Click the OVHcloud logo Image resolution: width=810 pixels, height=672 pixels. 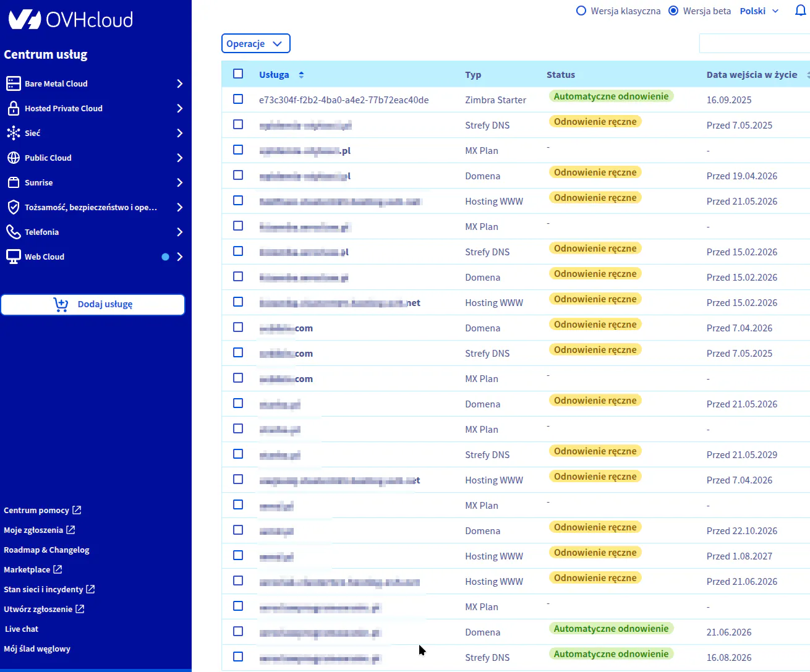pos(70,20)
